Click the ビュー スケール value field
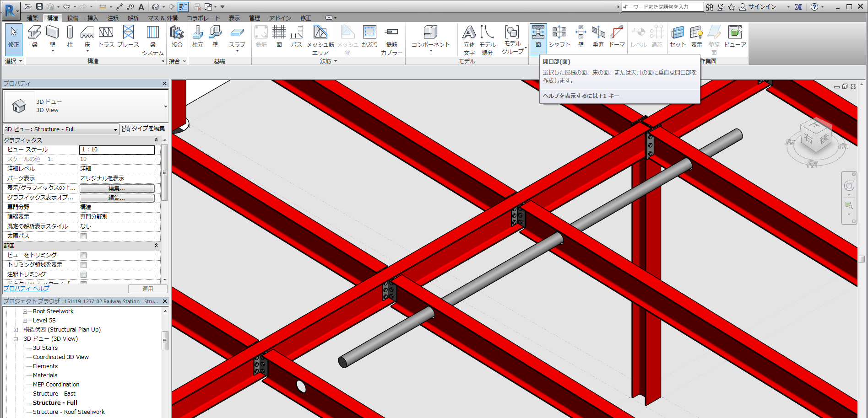868x418 pixels. pyautogui.click(x=117, y=150)
